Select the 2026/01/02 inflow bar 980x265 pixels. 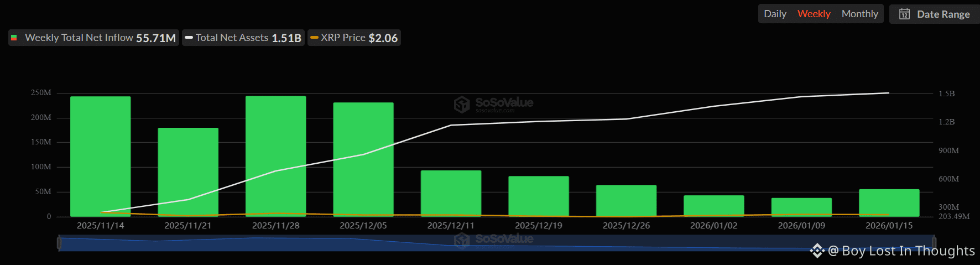click(714, 206)
